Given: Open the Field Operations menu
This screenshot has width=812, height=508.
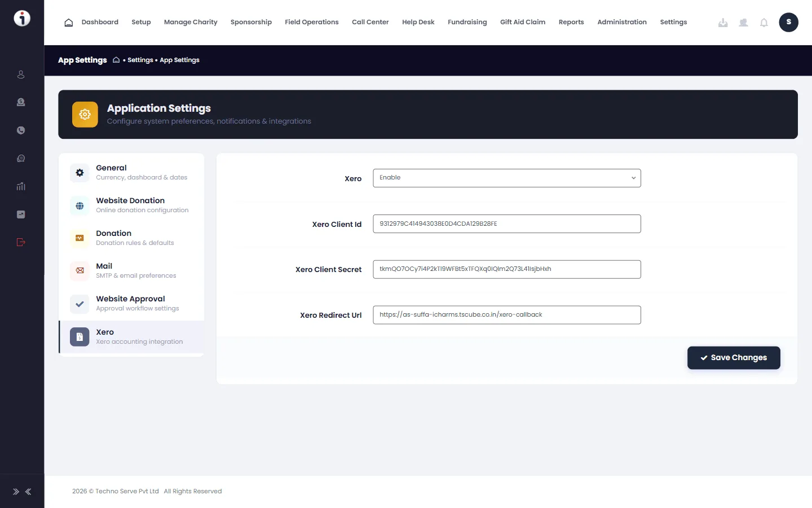Looking at the screenshot, I should [x=312, y=22].
